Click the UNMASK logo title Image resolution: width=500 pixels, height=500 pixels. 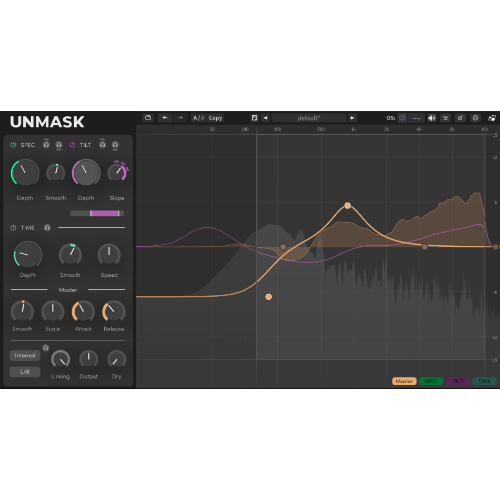[x=47, y=122]
